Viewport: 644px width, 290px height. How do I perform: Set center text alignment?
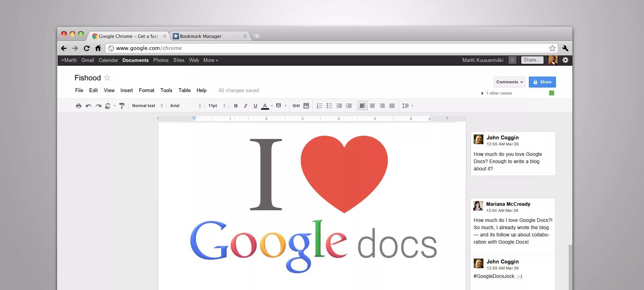click(x=372, y=106)
